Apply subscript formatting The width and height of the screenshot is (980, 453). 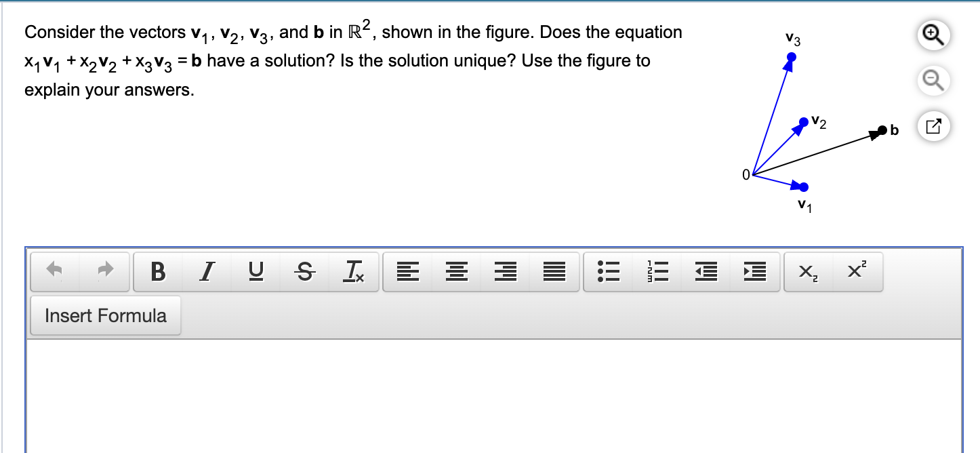pos(806,271)
